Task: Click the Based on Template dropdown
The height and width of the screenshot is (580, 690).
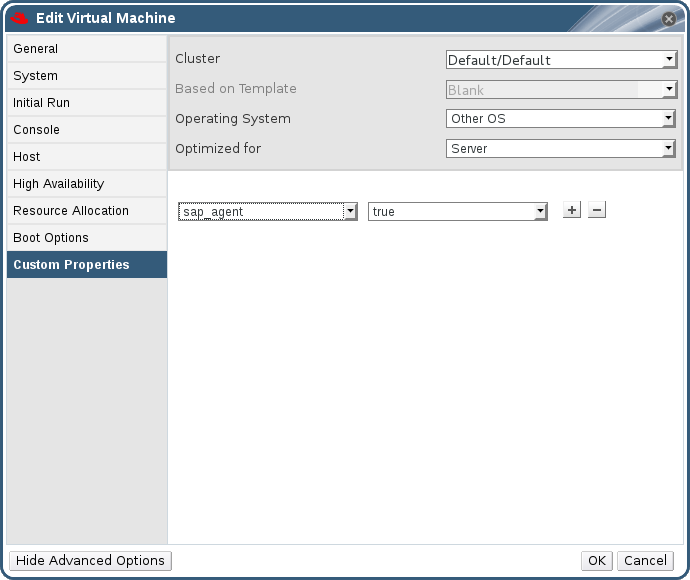Action: (x=561, y=90)
